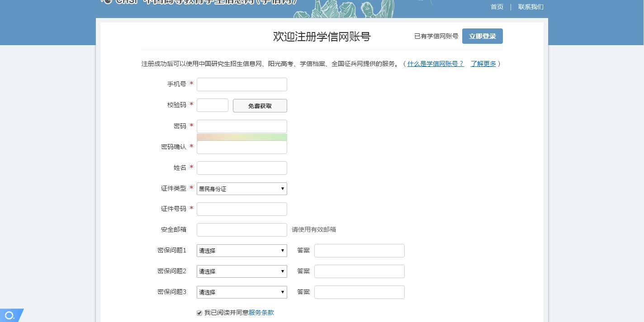The height and width of the screenshot is (322, 644).
Task: Open the 什么是学信网账号 link
Action: tap(435, 64)
